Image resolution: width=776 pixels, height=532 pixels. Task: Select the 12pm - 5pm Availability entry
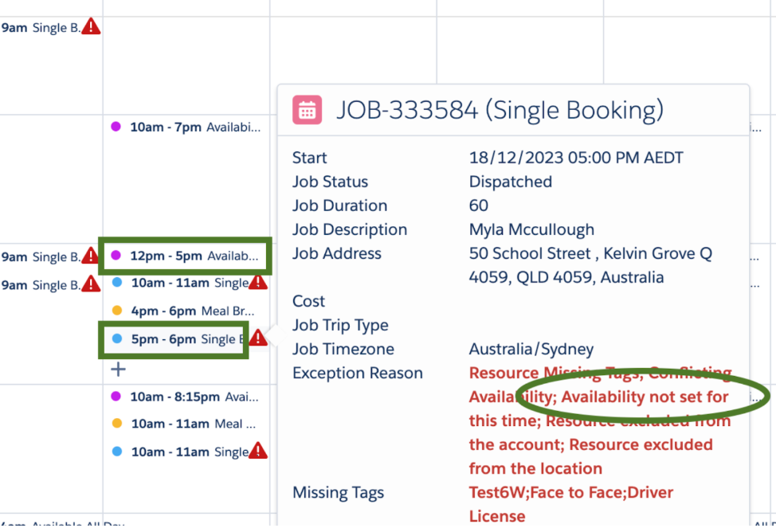(x=194, y=256)
